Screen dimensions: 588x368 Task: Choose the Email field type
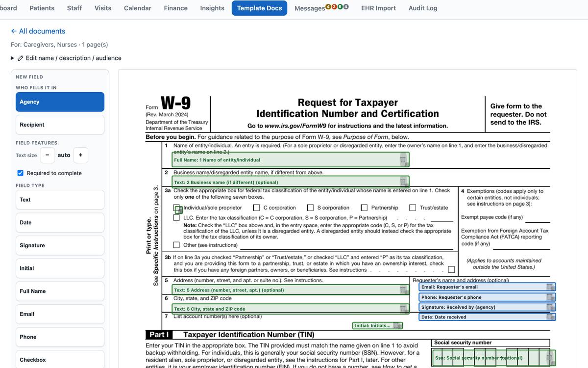(x=60, y=314)
